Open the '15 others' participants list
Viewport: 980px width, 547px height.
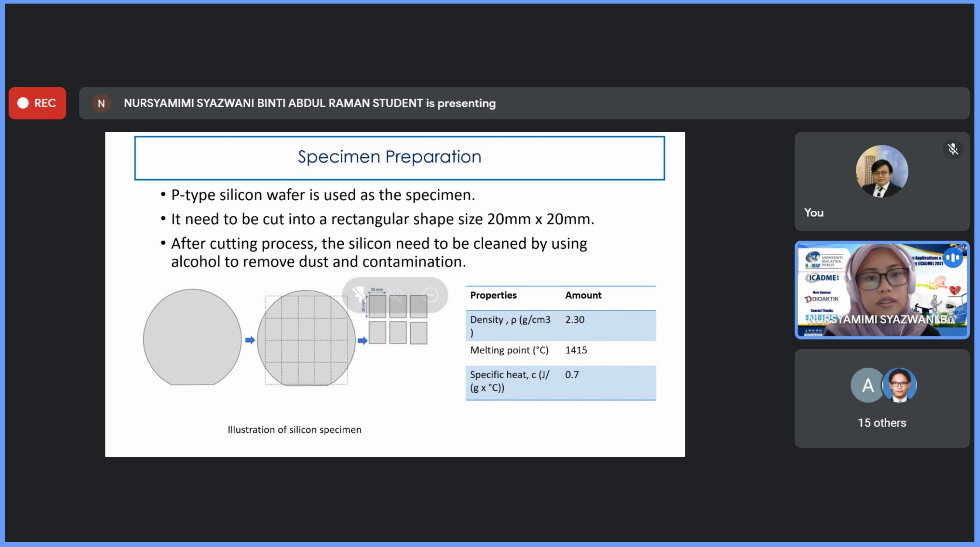point(881,423)
